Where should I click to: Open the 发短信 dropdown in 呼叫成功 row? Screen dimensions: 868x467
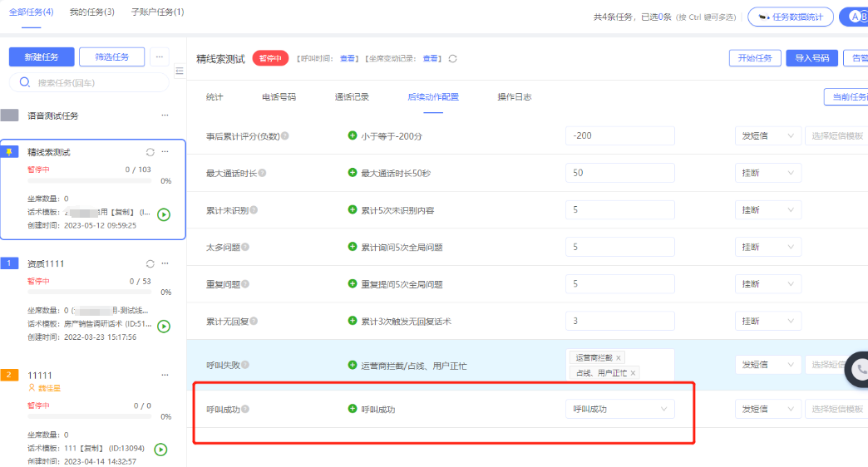pyautogui.click(x=767, y=409)
